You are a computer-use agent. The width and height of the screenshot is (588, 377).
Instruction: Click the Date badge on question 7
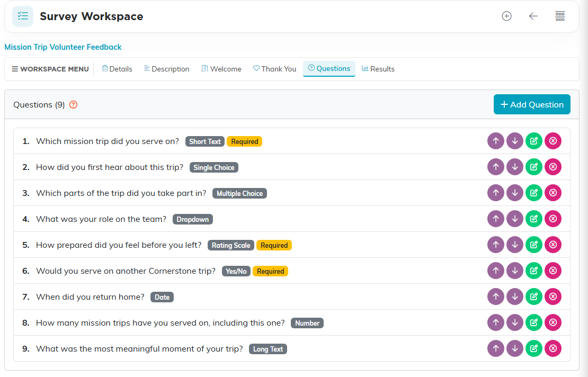click(162, 297)
